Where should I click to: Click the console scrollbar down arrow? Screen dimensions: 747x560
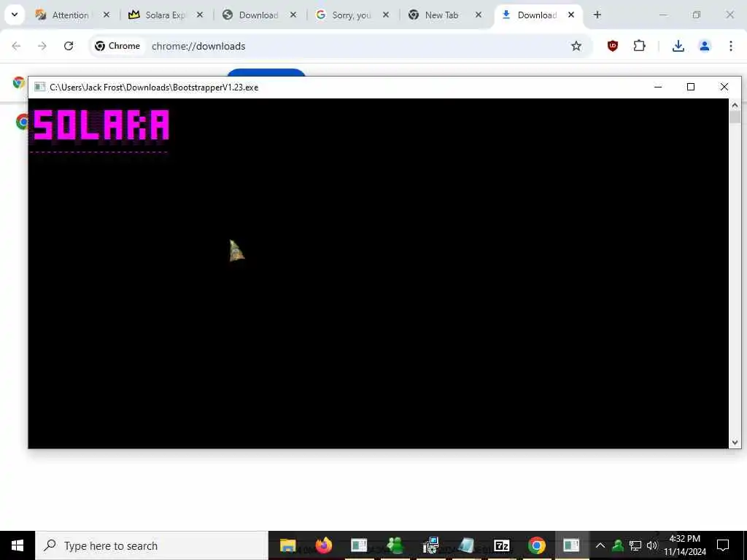tap(735, 443)
